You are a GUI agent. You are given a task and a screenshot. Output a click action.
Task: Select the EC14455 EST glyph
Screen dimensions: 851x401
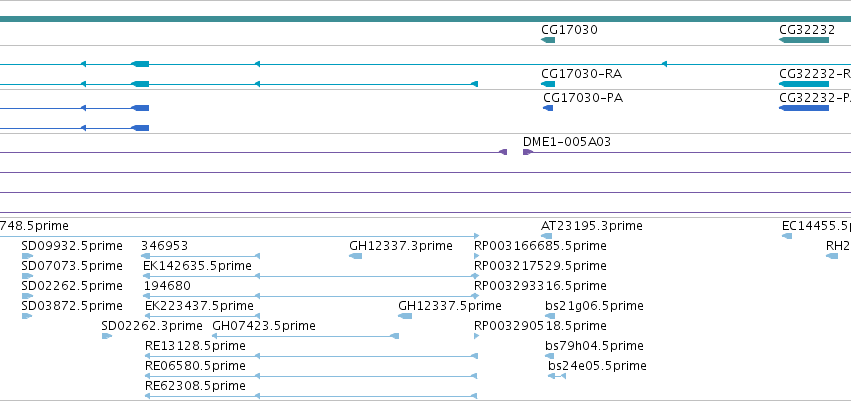click(787, 236)
